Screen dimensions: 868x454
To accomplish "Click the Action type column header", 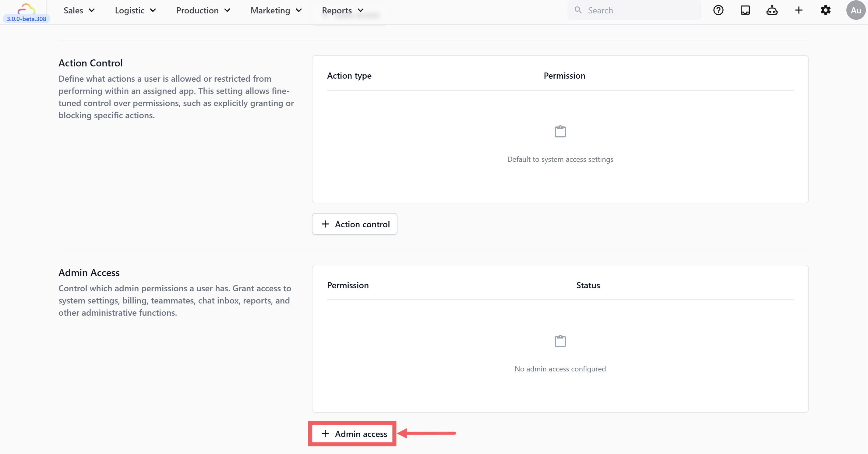I will (x=349, y=76).
